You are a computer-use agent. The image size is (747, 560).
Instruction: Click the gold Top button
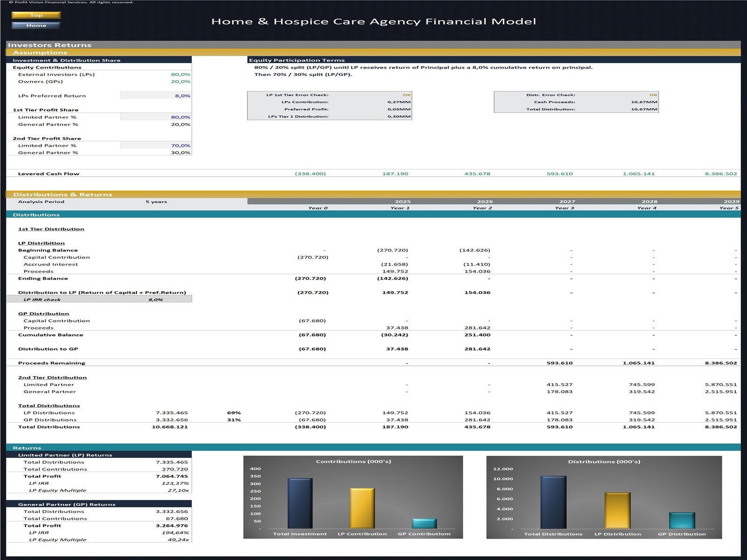click(36, 15)
